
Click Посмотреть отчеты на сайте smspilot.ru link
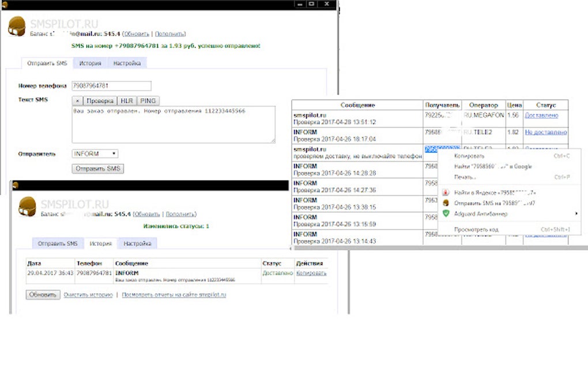coord(174,295)
